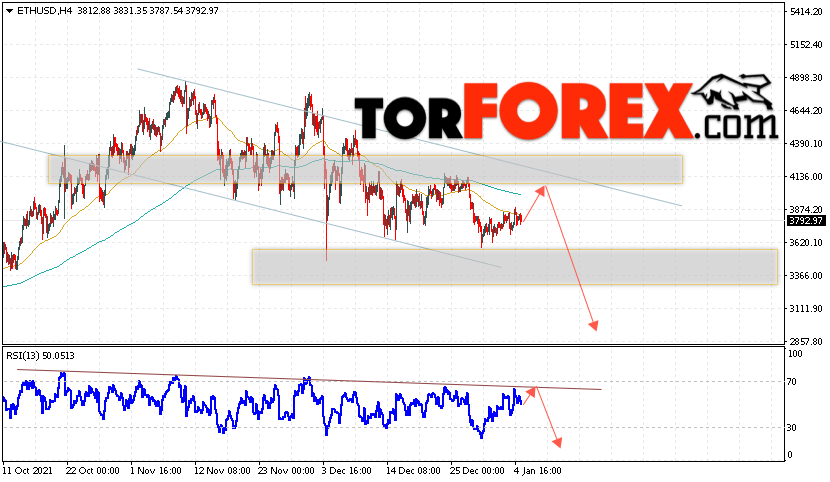Click the 4644.20 price axis value
The image size is (830, 482).
[806, 111]
